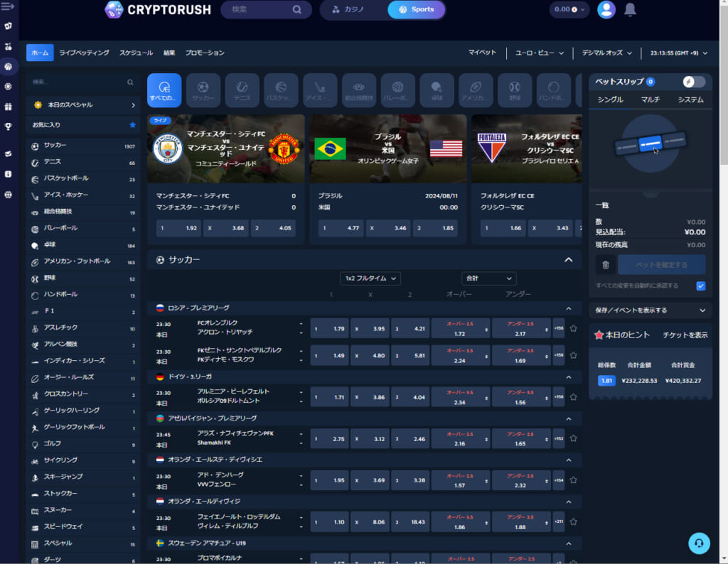728x564 pixels.
Task: Select the American football category icon in the carousel
Action: 476,90
